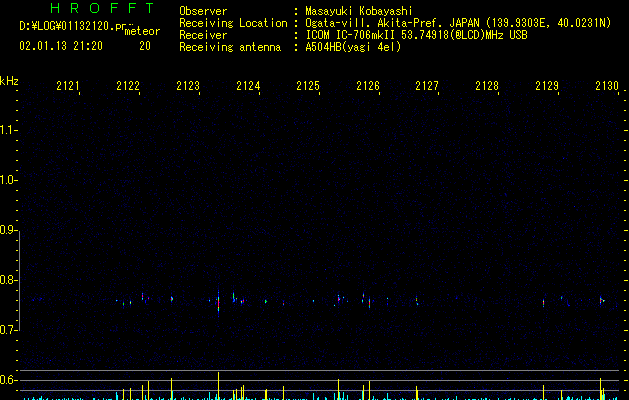Click the HROFFT title text
Screen dimensions: 629x400
(102, 8)
